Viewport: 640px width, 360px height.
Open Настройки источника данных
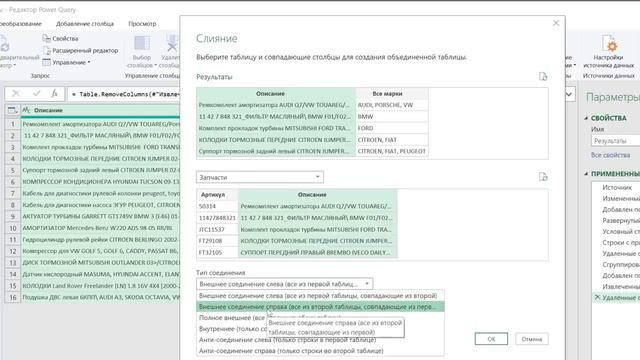pos(608,52)
